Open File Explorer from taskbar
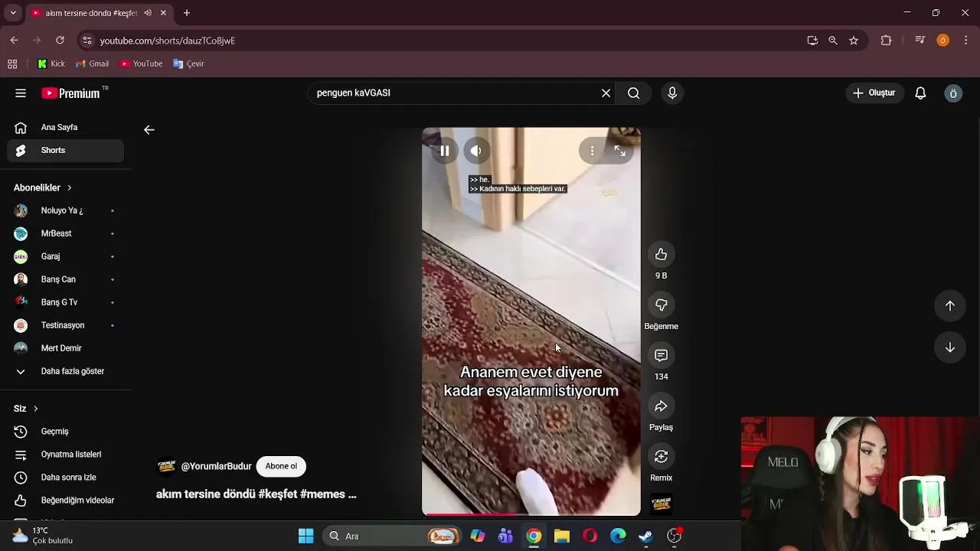Viewport: 980px width, 551px height. pos(562,536)
